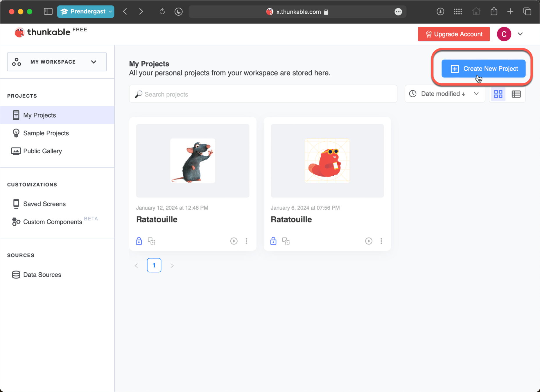Browse the Public Gallery

pos(42,151)
